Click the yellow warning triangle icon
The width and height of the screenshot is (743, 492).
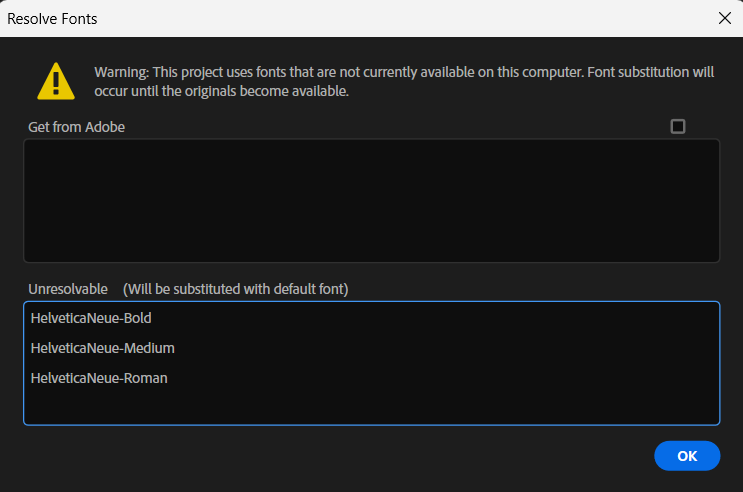(x=56, y=81)
